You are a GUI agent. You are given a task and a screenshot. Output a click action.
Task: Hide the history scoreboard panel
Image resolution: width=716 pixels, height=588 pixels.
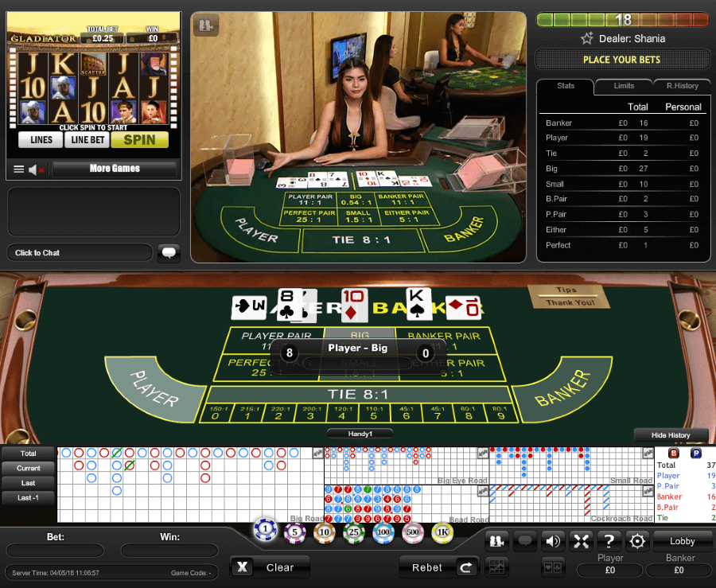pyautogui.click(x=671, y=435)
